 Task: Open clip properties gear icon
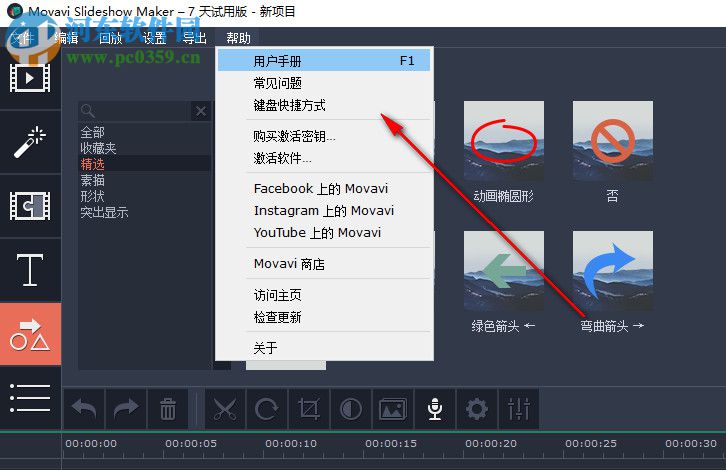(477, 409)
